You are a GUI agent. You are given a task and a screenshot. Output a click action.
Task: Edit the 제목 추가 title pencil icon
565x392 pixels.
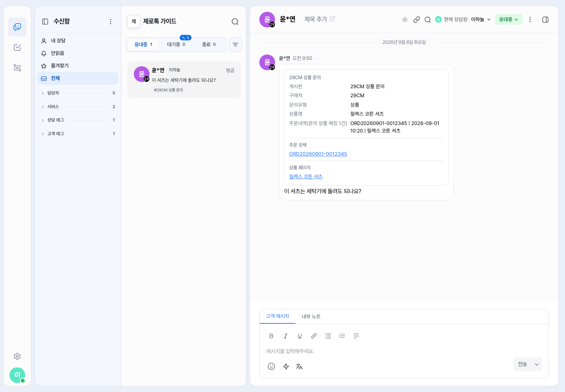332,18
